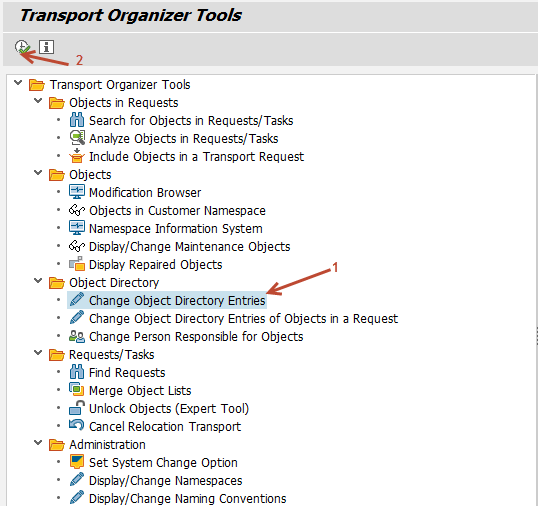
Task: Select Display Repaired Objects
Action: click(x=156, y=265)
